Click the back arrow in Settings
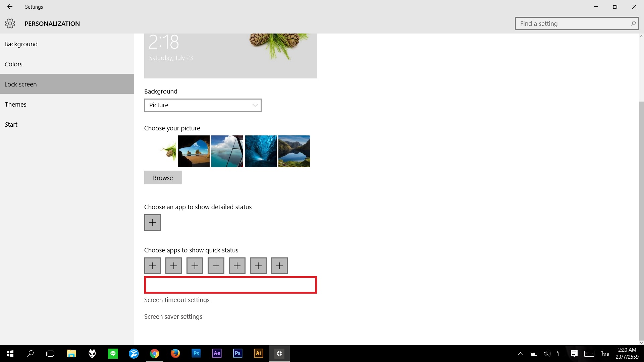This screenshot has height=362, width=644. (x=10, y=7)
